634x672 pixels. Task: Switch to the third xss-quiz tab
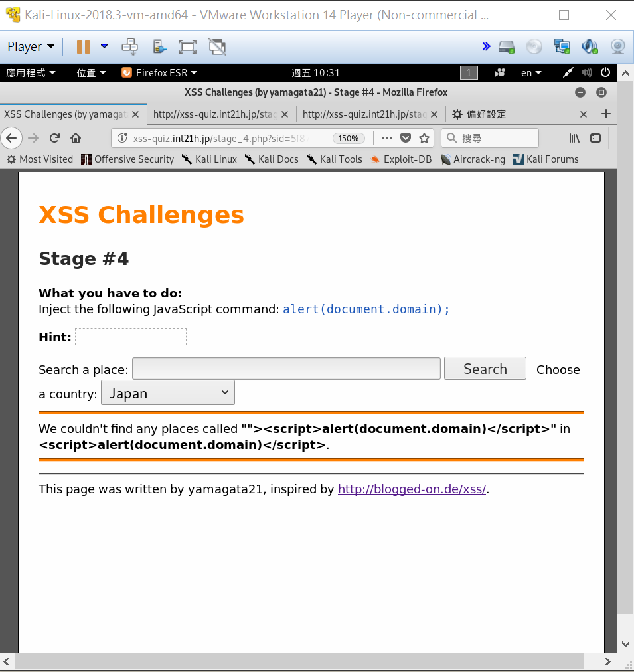pyautogui.click(x=364, y=114)
